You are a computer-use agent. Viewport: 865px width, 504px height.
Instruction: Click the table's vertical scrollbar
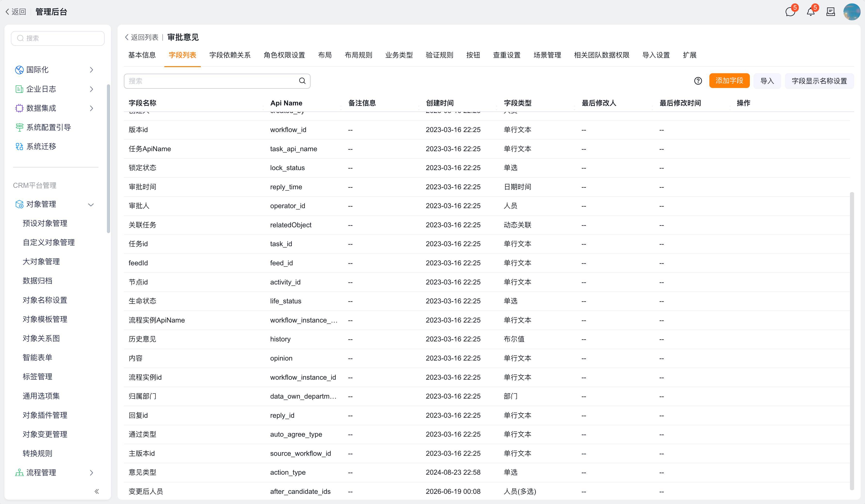click(x=852, y=341)
